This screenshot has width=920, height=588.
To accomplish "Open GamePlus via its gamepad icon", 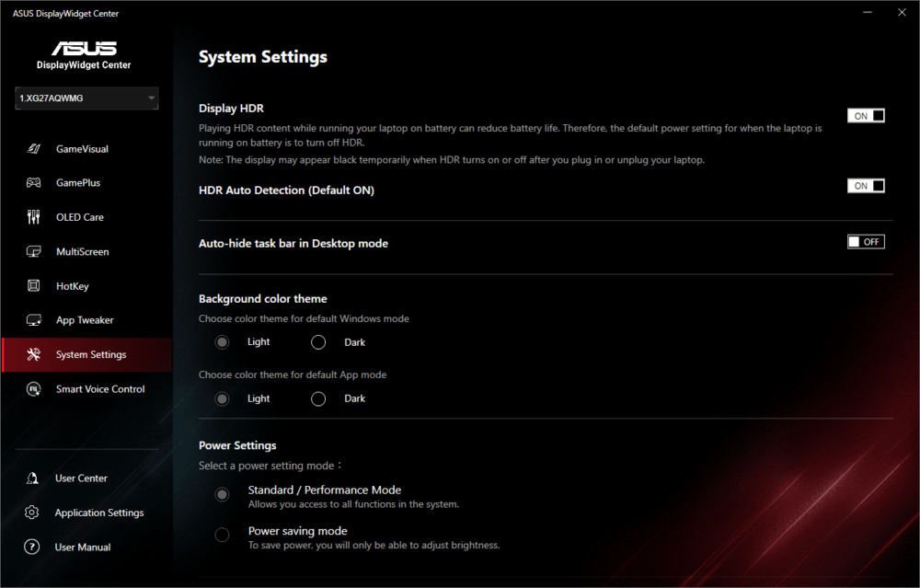I will click(34, 183).
